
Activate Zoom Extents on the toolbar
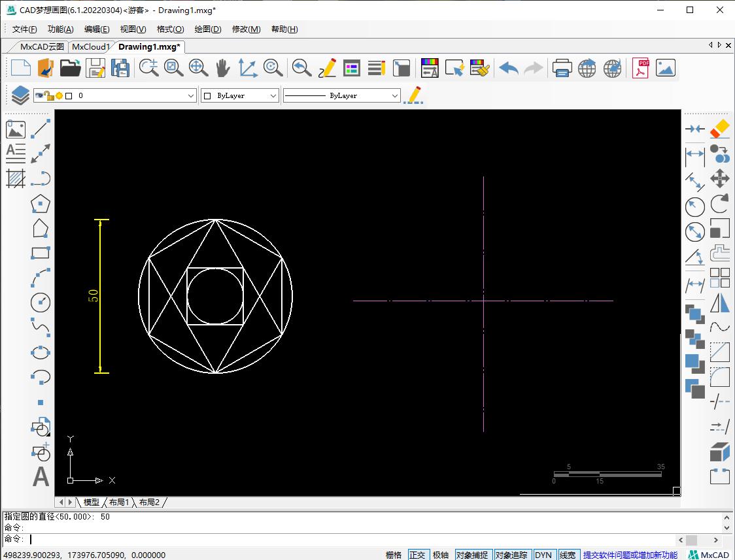pos(173,67)
